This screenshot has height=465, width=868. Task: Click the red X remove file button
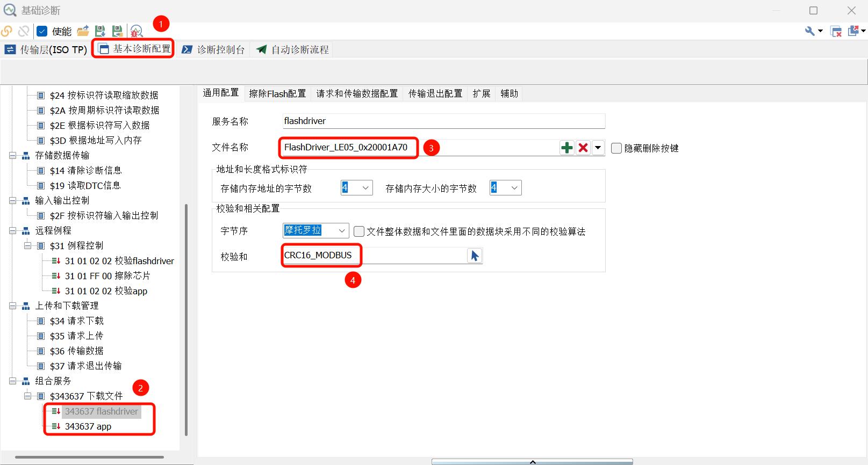tap(583, 148)
